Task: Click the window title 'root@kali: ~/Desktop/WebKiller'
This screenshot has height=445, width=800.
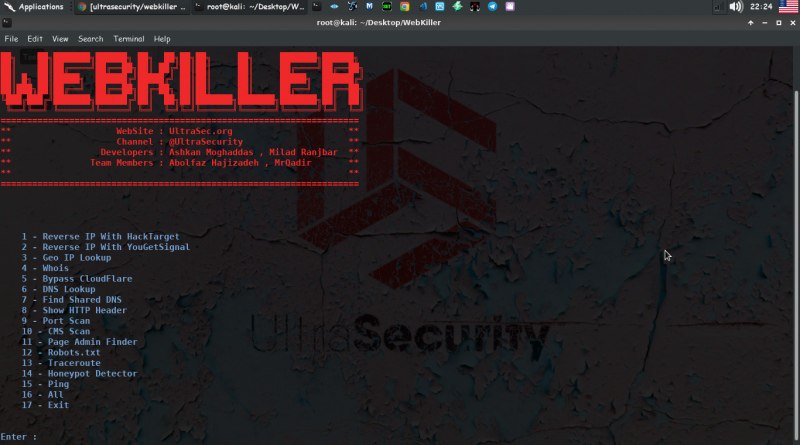Action: 379,22
